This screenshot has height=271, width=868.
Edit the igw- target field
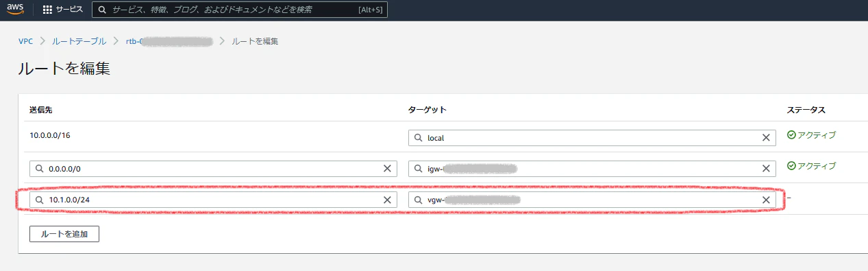[x=592, y=169]
